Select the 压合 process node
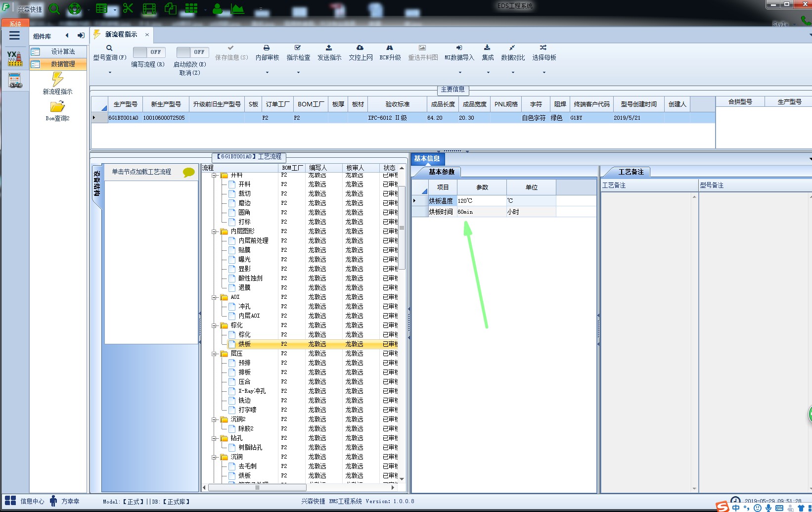This screenshot has width=812, height=512. pos(244,382)
